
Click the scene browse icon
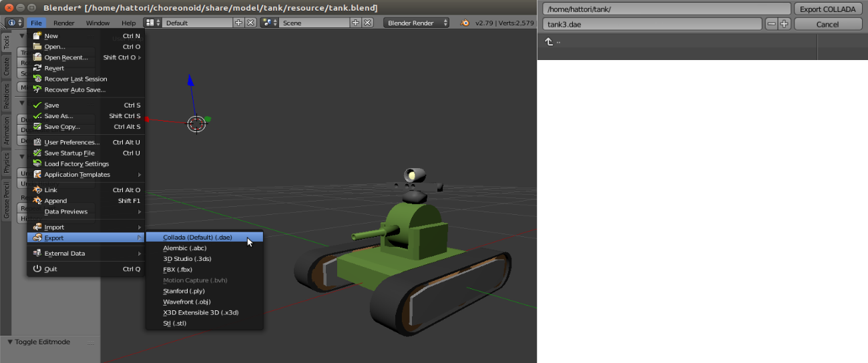coord(270,23)
